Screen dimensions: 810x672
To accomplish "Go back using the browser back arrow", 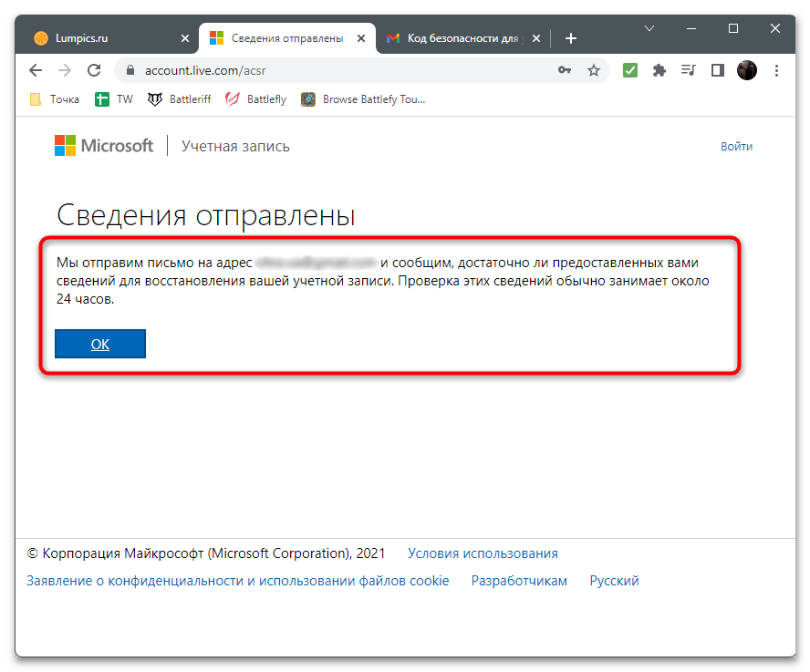I will (36, 70).
